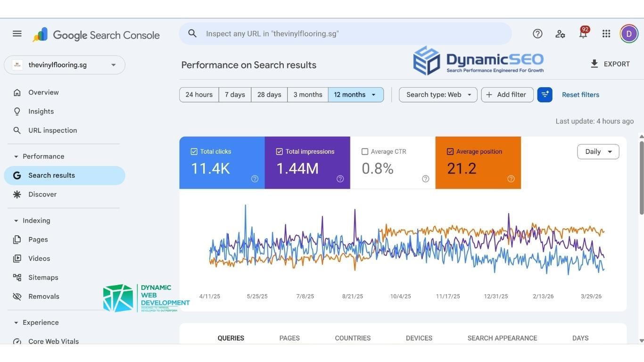Collapse the Experience section

click(16, 322)
